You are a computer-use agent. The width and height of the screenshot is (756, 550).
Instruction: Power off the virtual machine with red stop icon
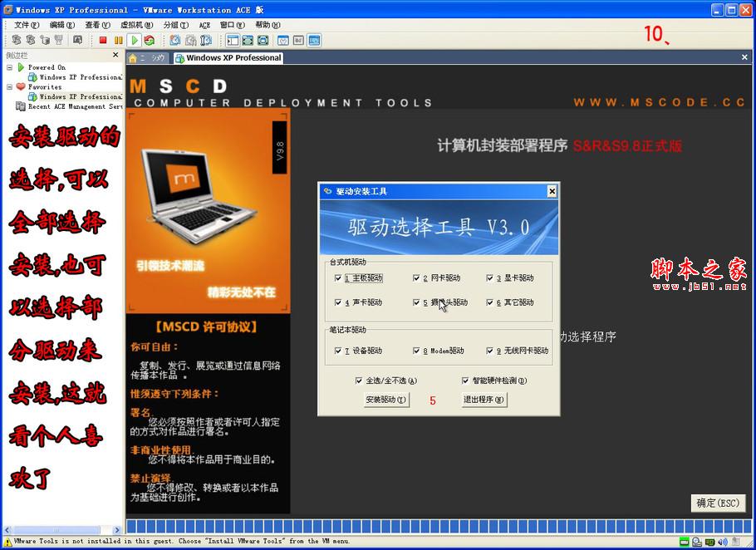[x=101, y=39]
